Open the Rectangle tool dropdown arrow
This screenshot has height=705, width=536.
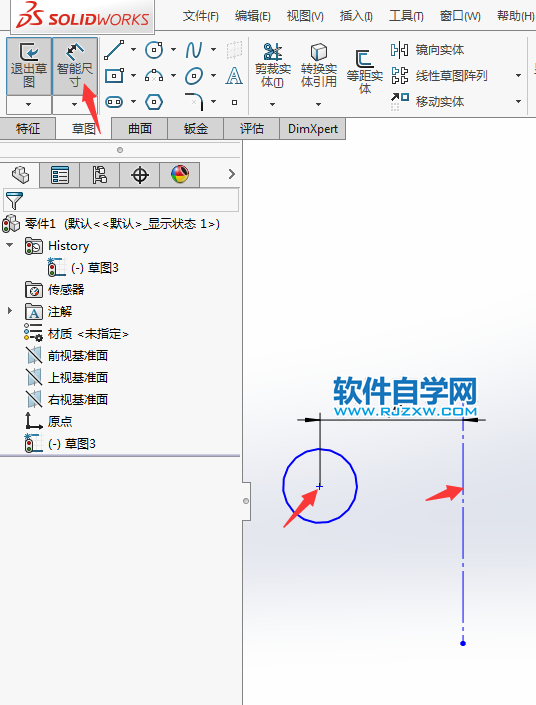point(134,76)
